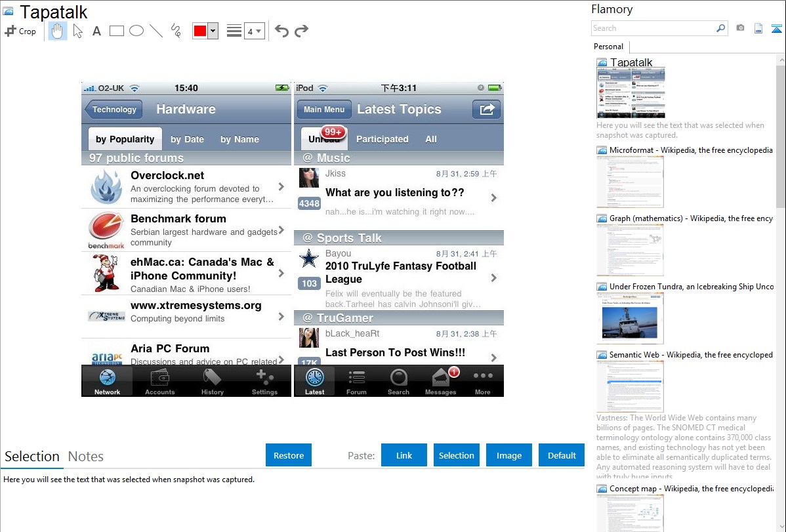Select the freehand scribble tool
The width and height of the screenshot is (786, 532).
pos(176,31)
